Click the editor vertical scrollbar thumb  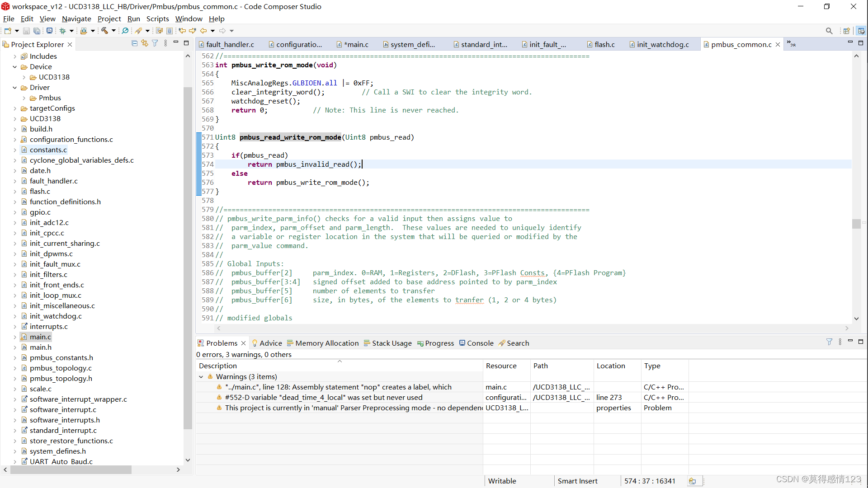(856, 224)
